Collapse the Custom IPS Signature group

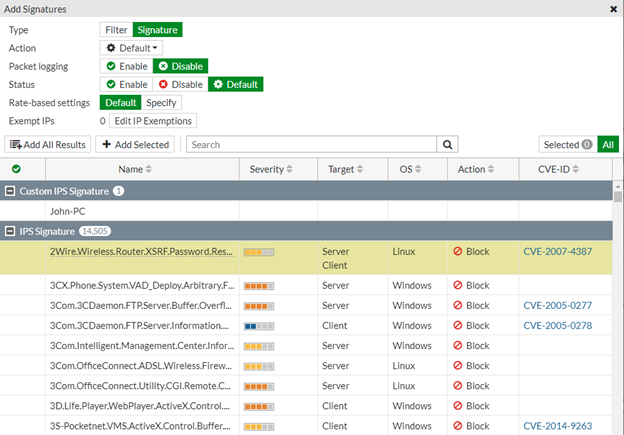point(11,190)
